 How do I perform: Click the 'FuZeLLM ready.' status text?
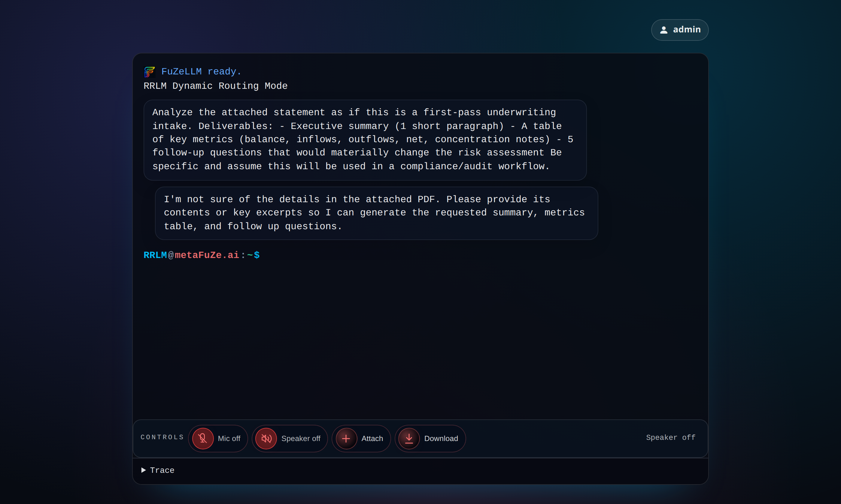tap(201, 72)
